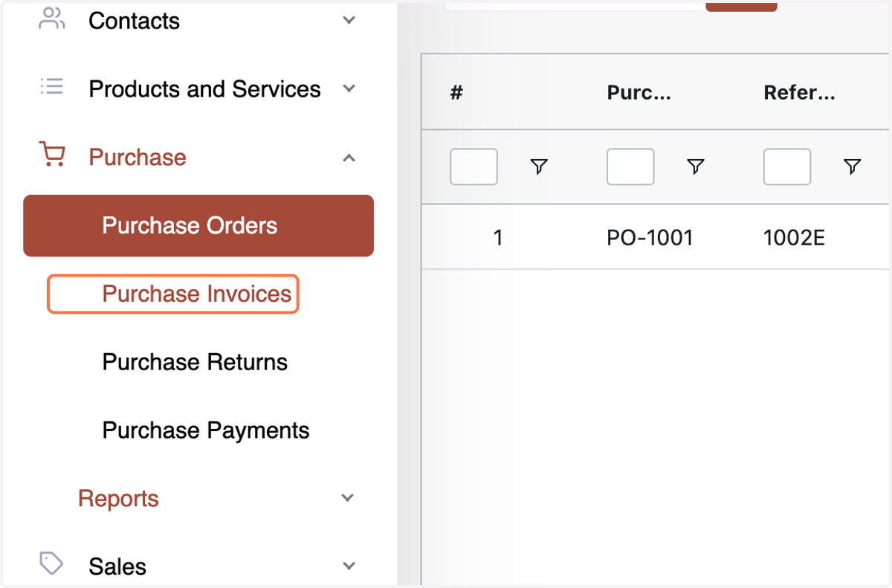
Task: Open purchase order PO-1001
Action: click(650, 238)
